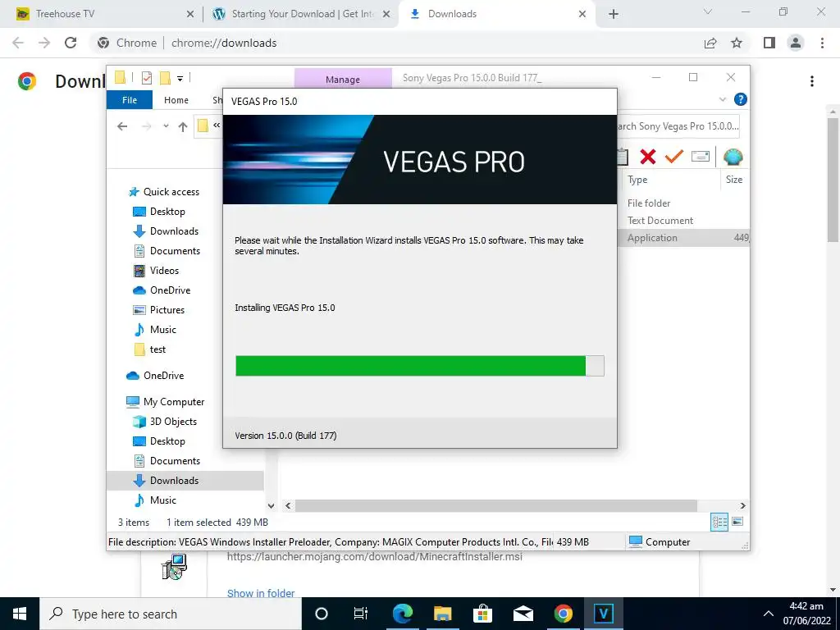This screenshot has height=630, width=840.
Task: Open the VEGAS installer taskbar icon
Action: 603,614
